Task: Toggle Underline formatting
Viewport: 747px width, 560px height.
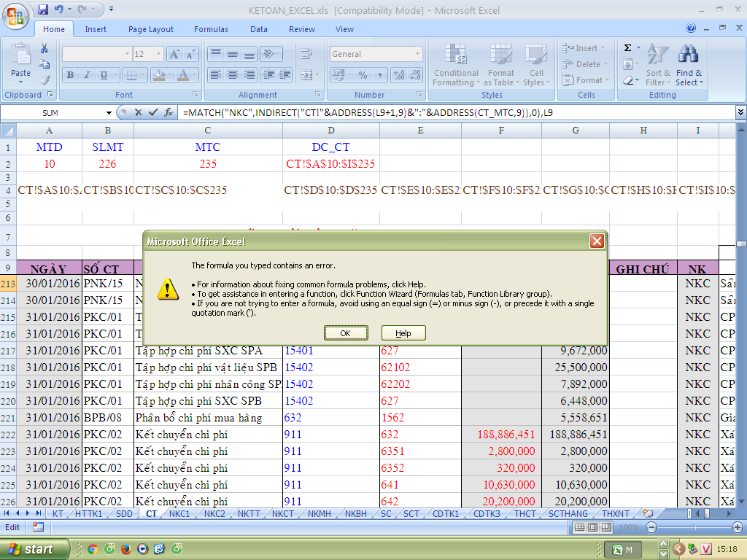Action: click(104, 75)
